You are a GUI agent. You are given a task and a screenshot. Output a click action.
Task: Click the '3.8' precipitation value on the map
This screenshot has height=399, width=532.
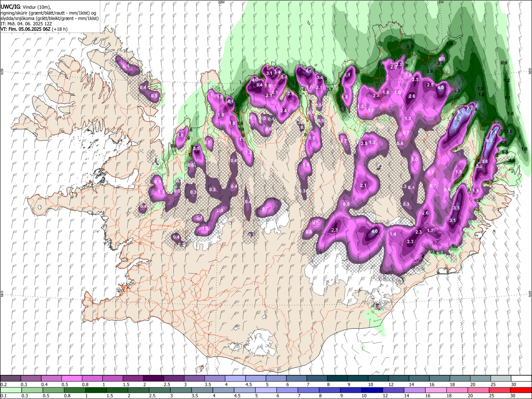tap(485, 161)
